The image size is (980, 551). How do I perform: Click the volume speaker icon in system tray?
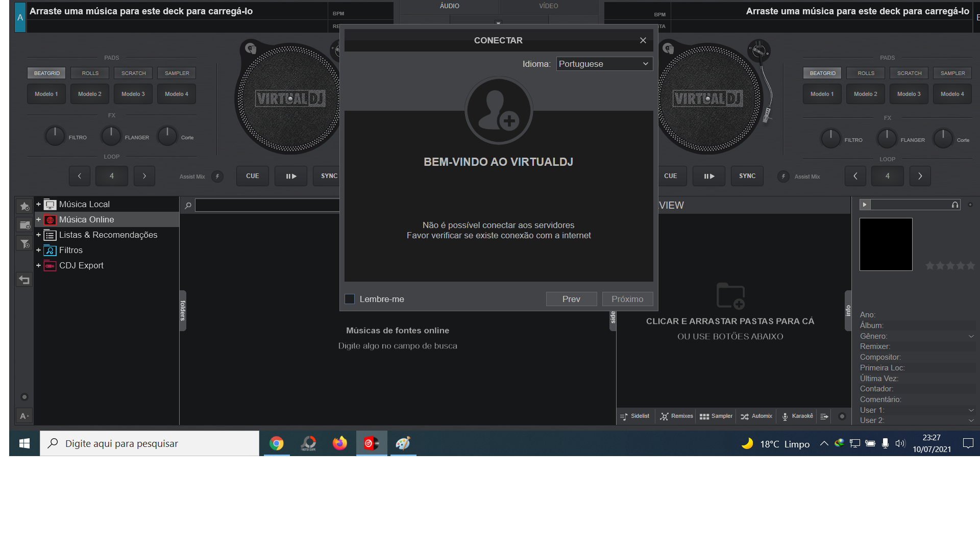[x=900, y=443]
